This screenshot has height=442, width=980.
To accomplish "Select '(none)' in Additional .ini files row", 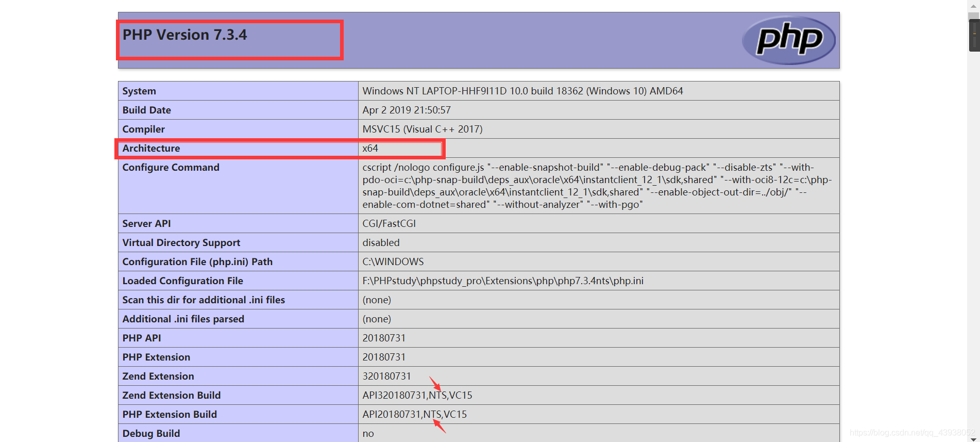I will tap(377, 319).
